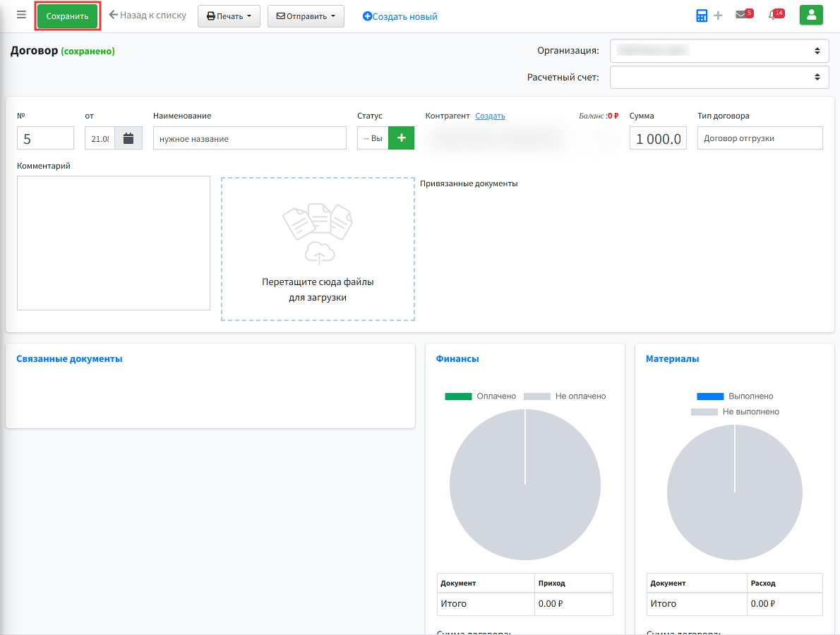Image resolution: width=840 pixels, height=635 pixels.
Task: Focus the contract number № field
Action: [46, 138]
